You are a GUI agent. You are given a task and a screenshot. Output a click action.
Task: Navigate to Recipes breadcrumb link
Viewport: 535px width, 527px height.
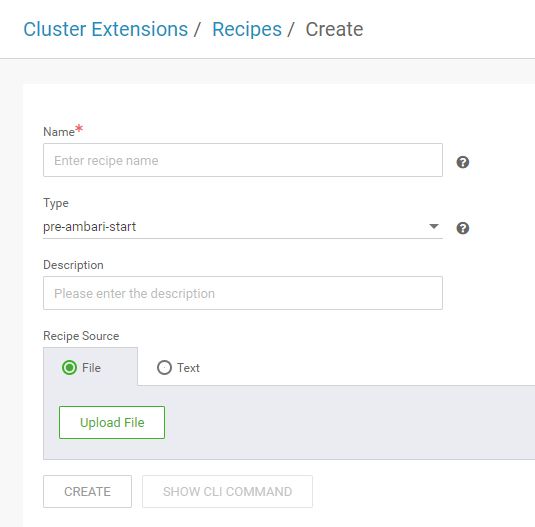coord(247,29)
